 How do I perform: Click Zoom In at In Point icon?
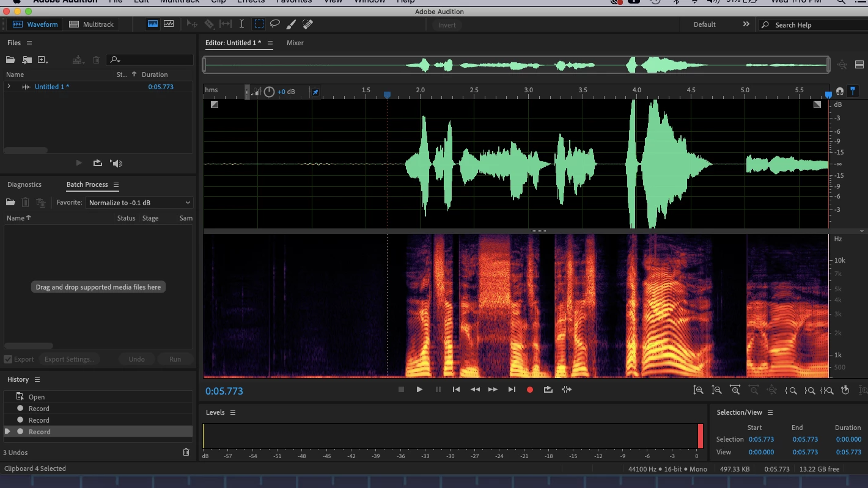[791, 390]
